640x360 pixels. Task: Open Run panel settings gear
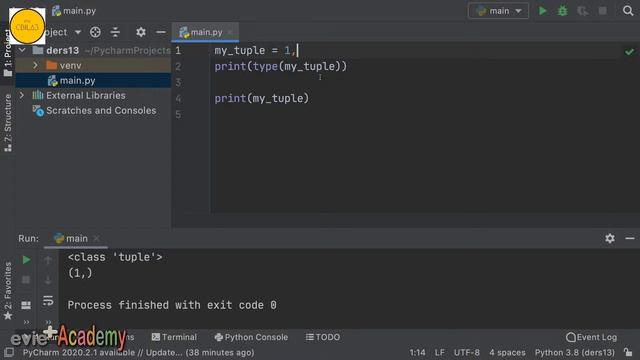pos(610,238)
